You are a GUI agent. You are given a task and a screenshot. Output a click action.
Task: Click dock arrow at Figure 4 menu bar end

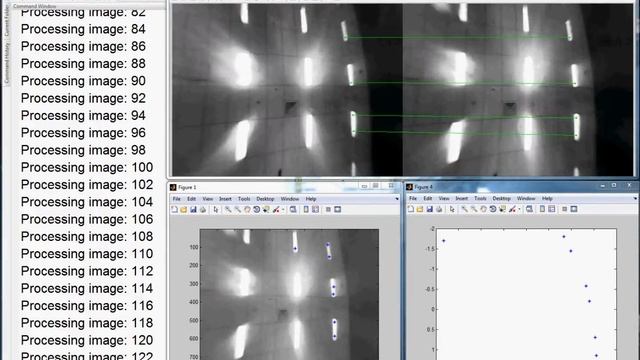[x=636, y=198]
